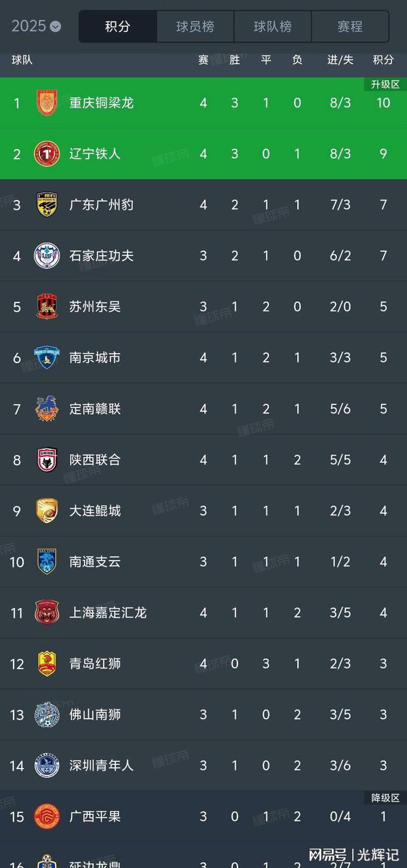Click the 重庆铜梁龙 team logo
The width and height of the screenshot is (407, 868).
click(47, 102)
